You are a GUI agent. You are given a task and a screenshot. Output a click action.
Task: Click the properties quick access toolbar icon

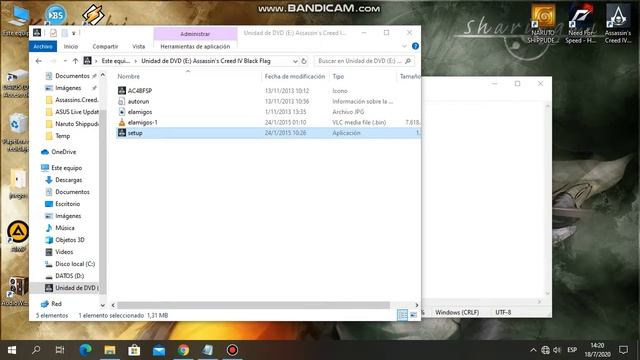53,33
